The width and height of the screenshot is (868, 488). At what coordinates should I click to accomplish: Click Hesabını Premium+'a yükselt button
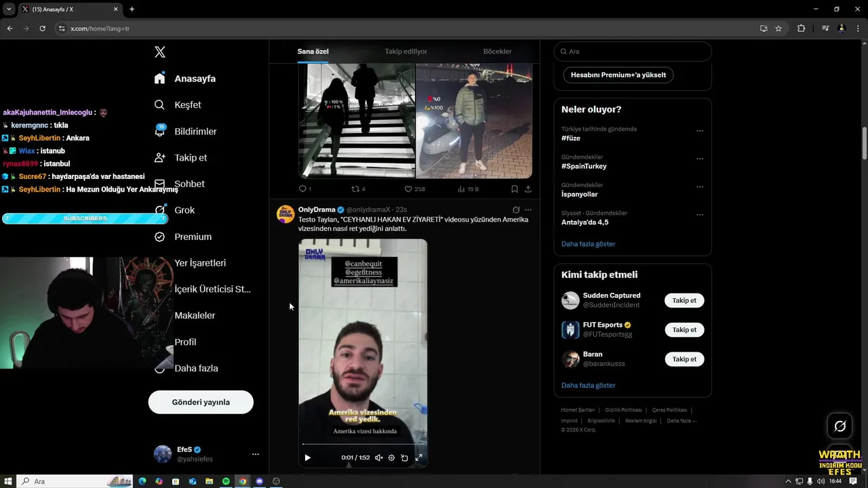click(x=618, y=75)
